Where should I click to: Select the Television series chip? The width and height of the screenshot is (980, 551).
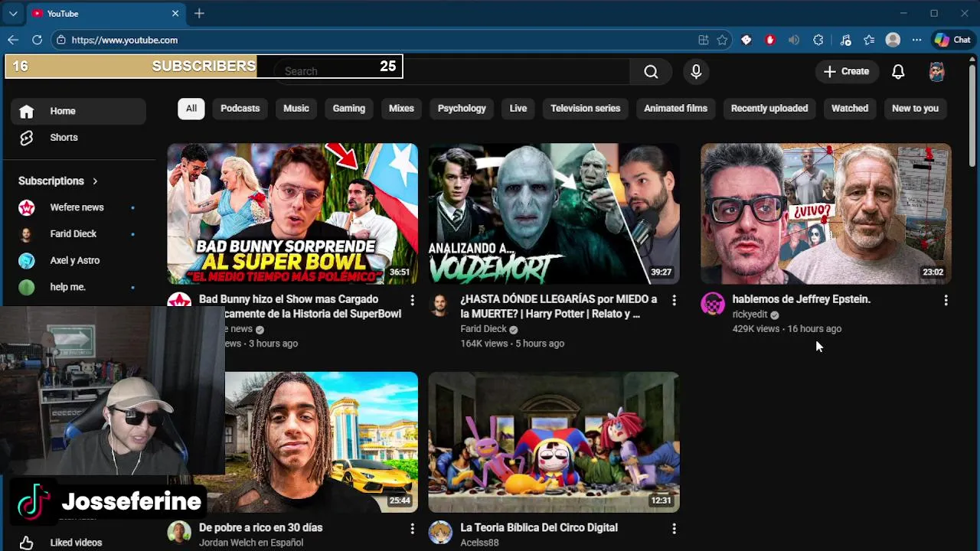585,109
